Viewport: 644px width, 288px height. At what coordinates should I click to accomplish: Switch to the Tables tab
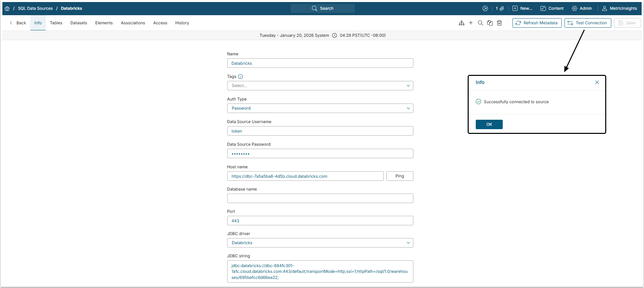click(56, 23)
